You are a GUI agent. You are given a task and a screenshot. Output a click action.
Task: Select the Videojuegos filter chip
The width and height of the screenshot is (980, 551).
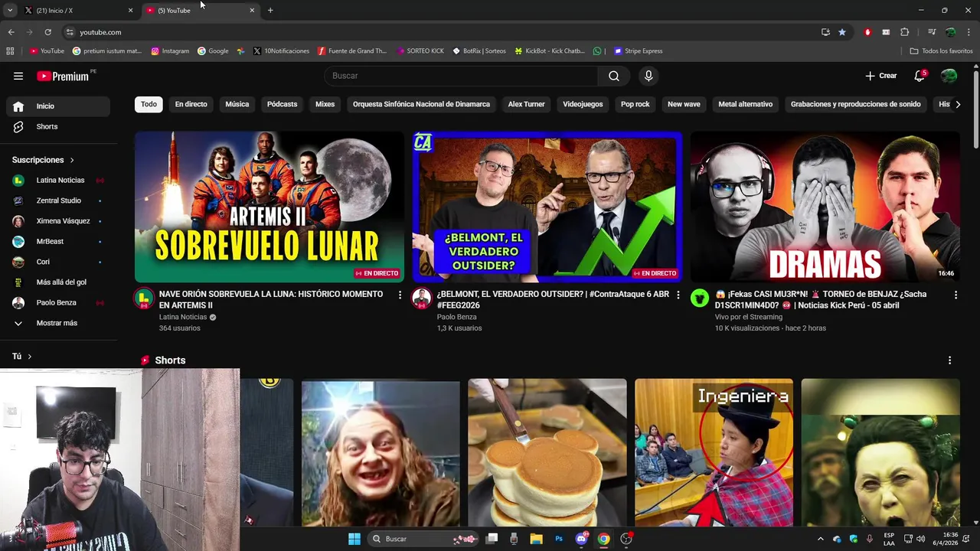tap(583, 104)
